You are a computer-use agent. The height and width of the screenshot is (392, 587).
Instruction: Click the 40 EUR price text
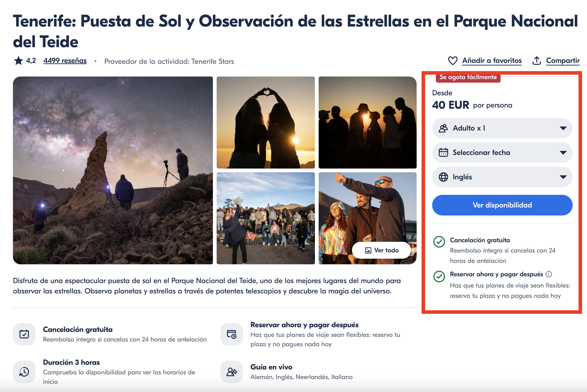click(x=450, y=105)
